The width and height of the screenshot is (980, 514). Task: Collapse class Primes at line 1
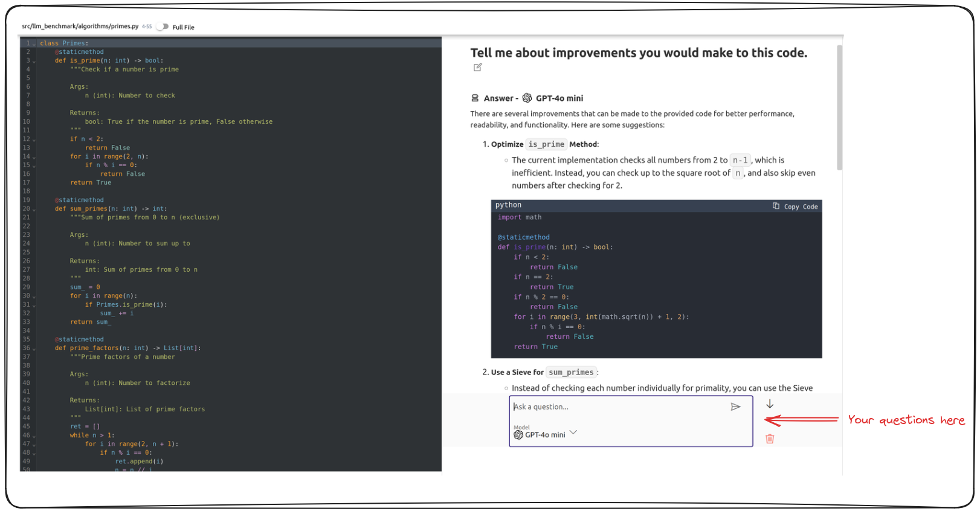tap(34, 44)
